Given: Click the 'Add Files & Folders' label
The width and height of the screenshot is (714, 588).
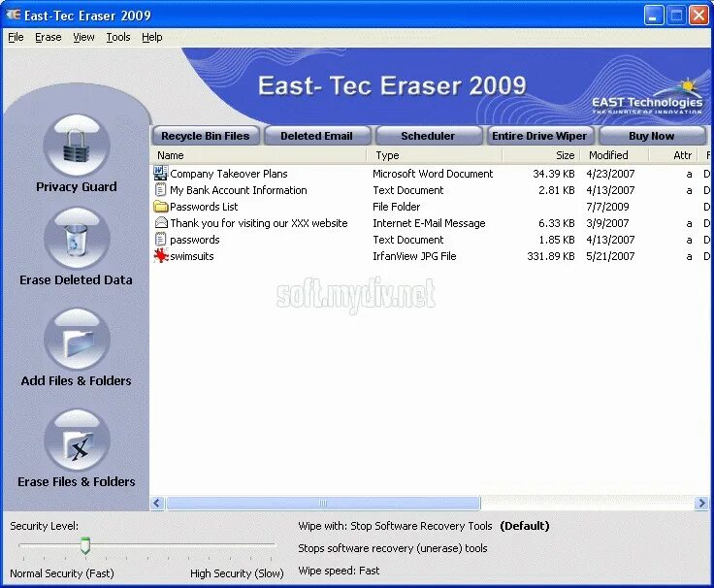Looking at the screenshot, I should [76, 380].
